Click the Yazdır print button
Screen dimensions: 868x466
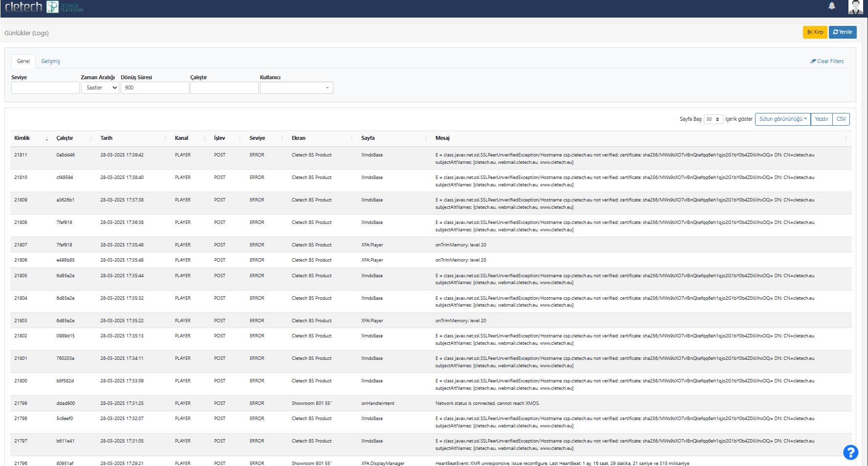[x=822, y=119]
